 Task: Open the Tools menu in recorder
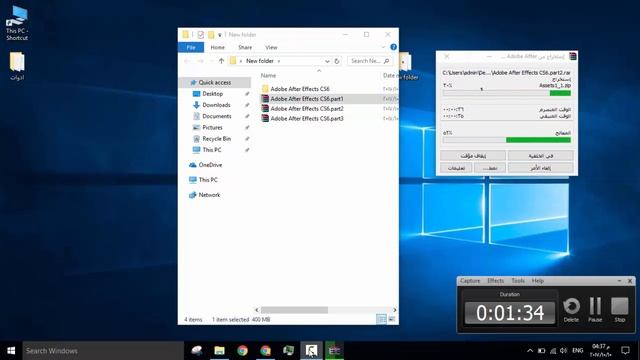click(x=518, y=281)
